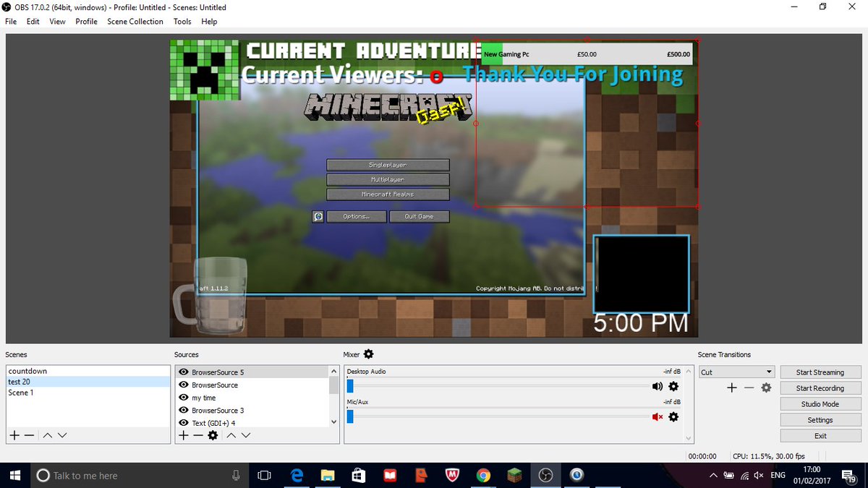Open the File menu

(x=11, y=22)
